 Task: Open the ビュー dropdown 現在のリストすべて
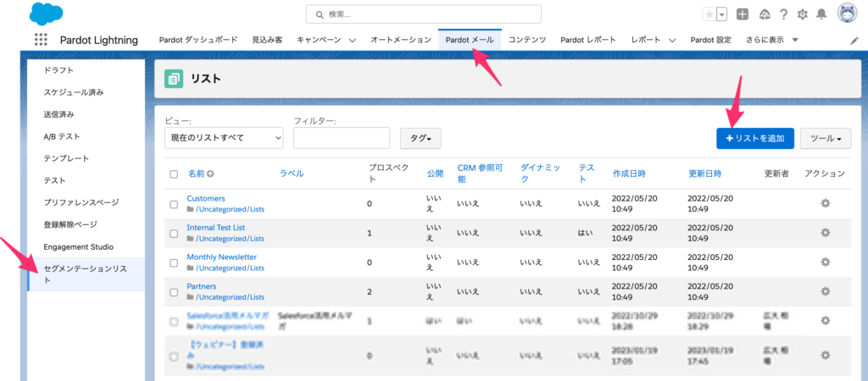(x=224, y=138)
